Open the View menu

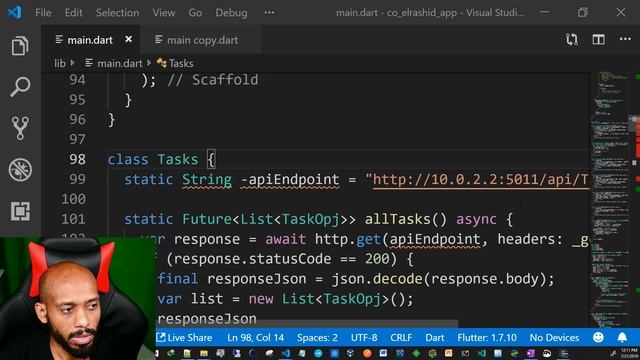[x=164, y=13]
